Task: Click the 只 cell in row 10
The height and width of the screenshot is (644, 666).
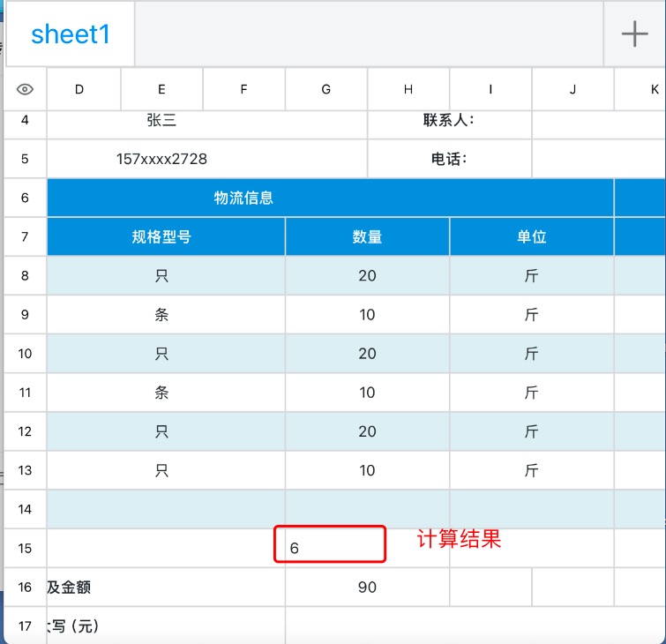Action: 166,354
